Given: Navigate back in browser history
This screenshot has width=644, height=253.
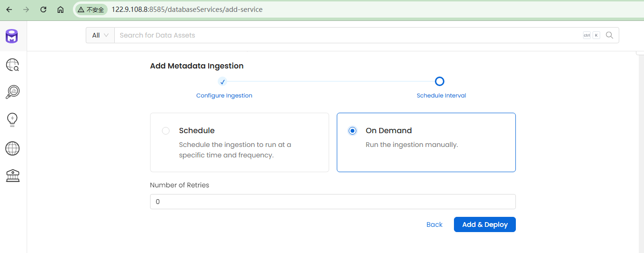Looking at the screenshot, I should [x=9, y=10].
